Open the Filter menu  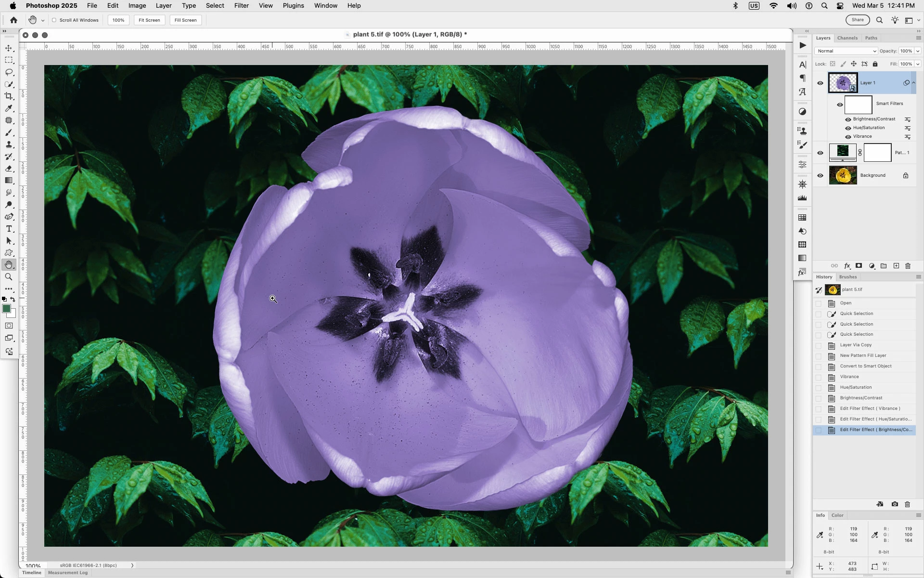241,6
